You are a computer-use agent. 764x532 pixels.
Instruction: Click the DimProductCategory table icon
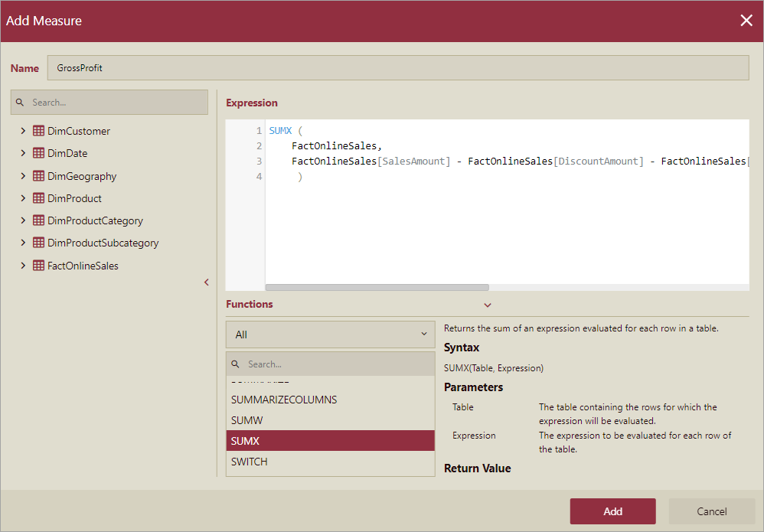coord(38,220)
